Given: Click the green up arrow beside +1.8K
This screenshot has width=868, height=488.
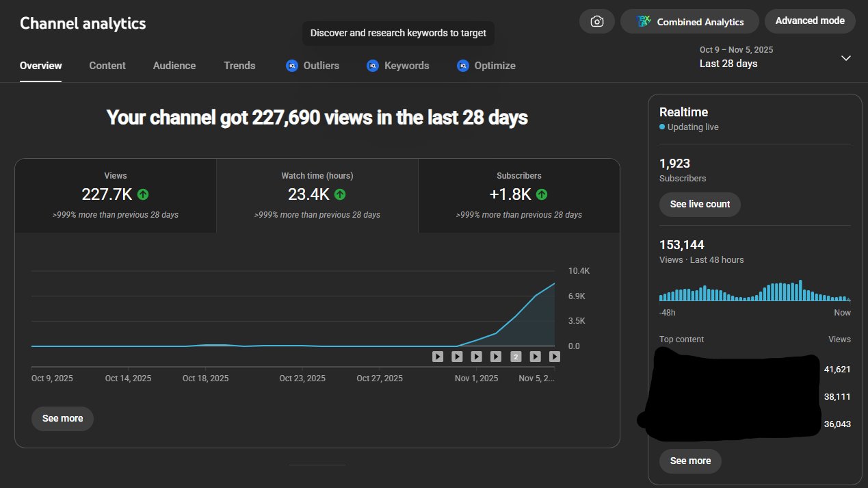Looking at the screenshot, I should (542, 194).
